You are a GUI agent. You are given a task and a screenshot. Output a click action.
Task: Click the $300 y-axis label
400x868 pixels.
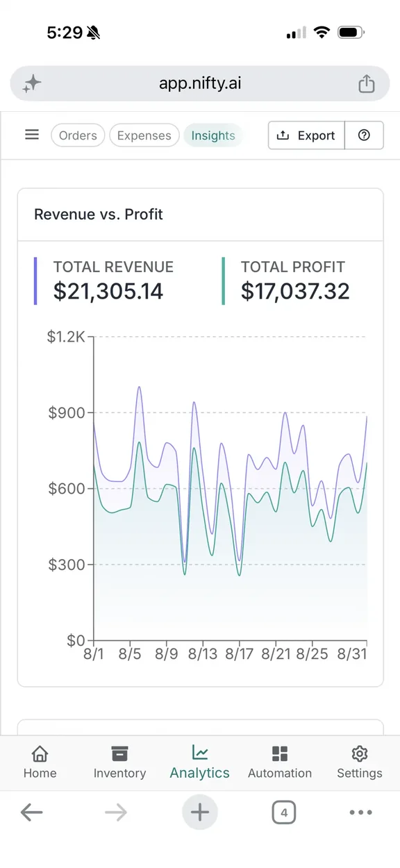click(x=66, y=565)
